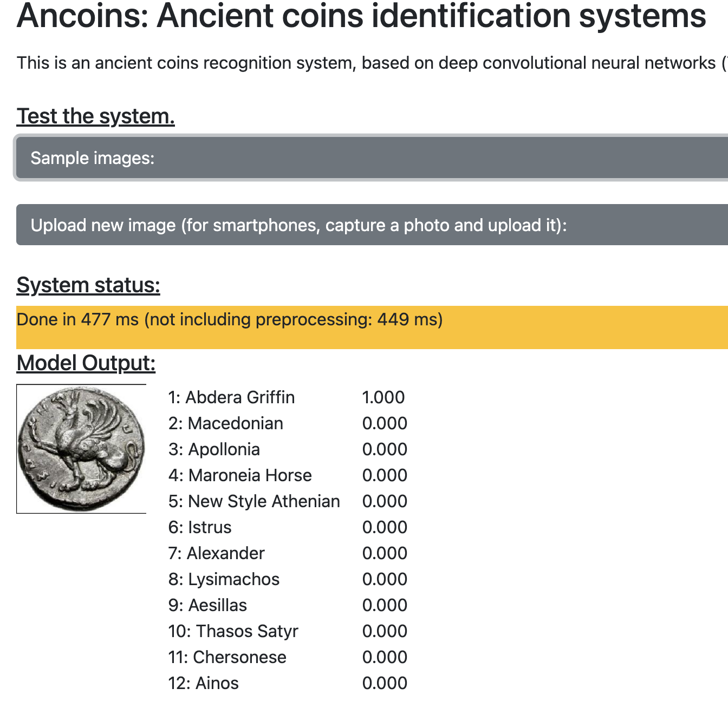This screenshot has width=728, height=708.
Task: Select the Istrus result row
Action: [200, 527]
